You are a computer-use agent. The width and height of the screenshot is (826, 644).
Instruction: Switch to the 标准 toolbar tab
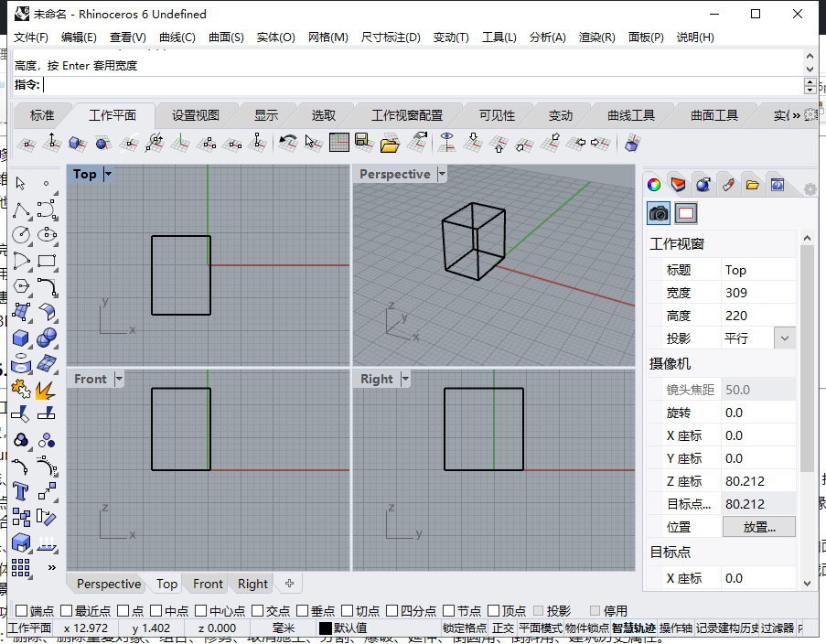[x=42, y=115]
